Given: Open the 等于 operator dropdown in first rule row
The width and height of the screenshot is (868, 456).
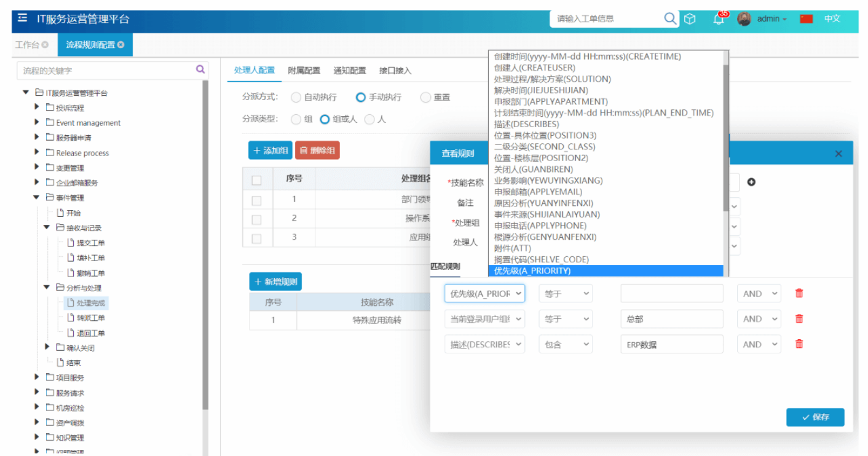Looking at the screenshot, I should point(566,293).
